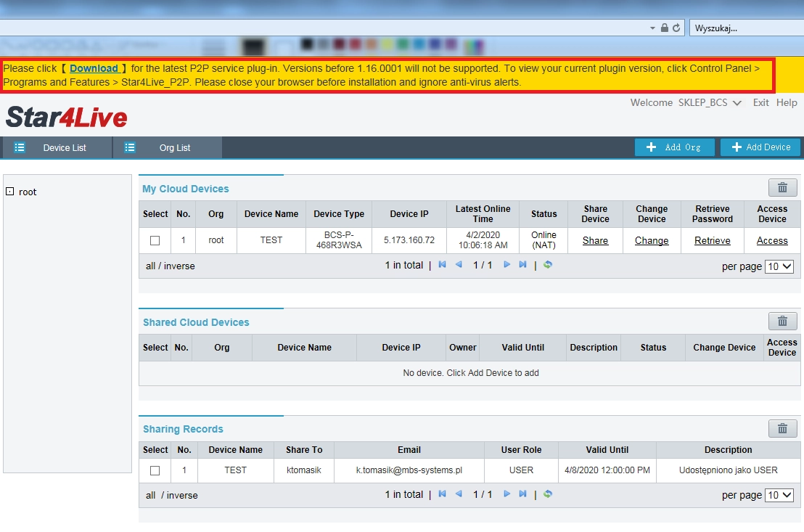Click the Latest Online Time column header
This screenshot has height=532, width=804.
tap(483, 214)
